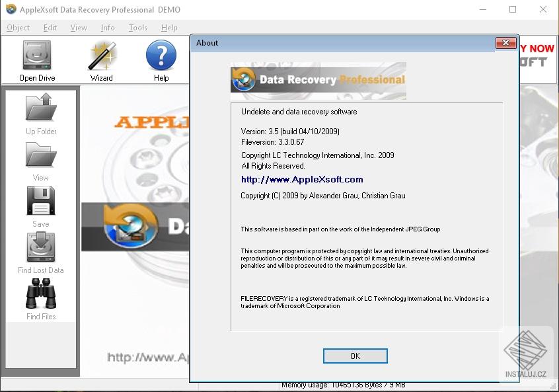Select the Find Files binoculars icon
Image resolution: width=559 pixels, height=392 pixels.
pyautogui.click(x=41, y=299)
